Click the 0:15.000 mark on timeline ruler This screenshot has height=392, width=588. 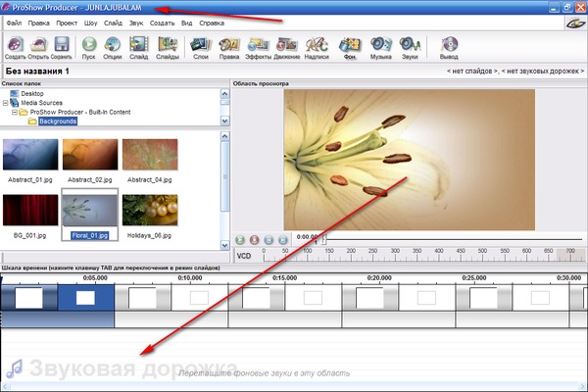pos(284,278)
